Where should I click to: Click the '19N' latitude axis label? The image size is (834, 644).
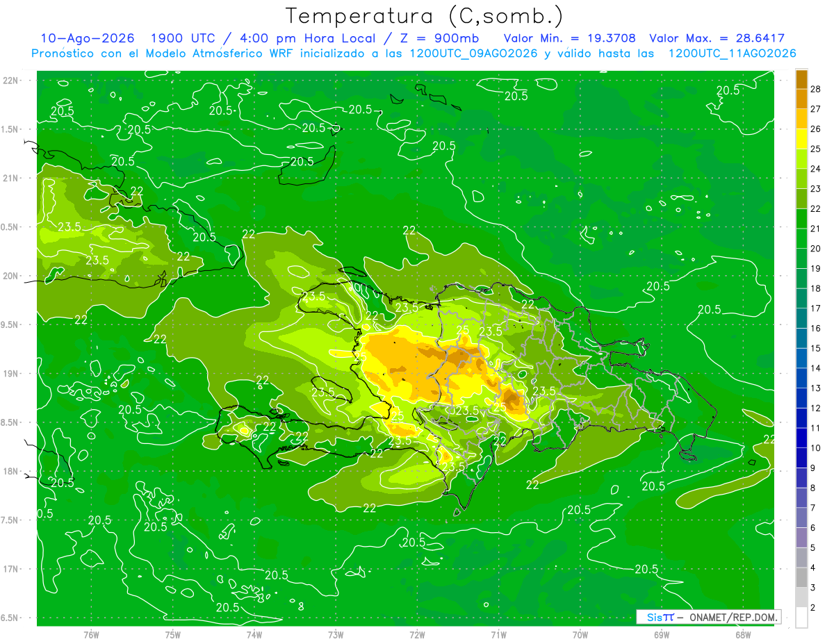point(11,374)
